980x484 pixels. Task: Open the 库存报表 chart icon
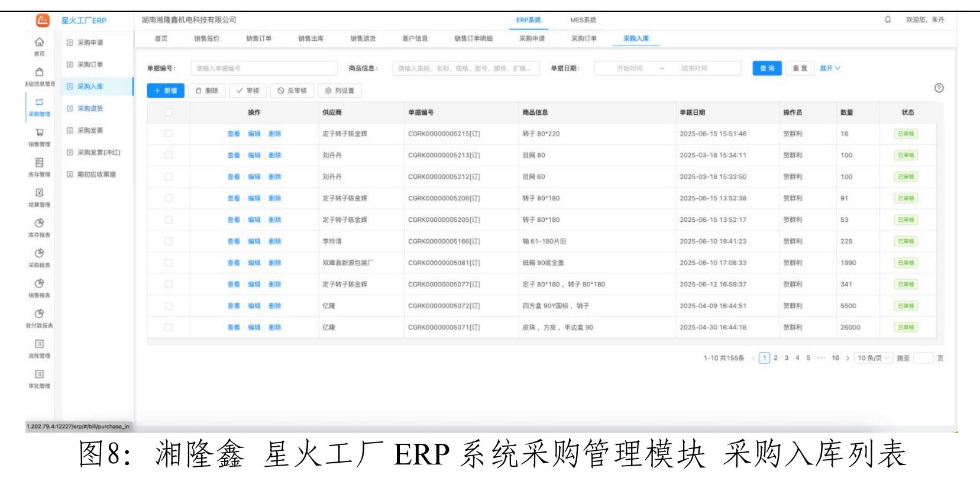(39, 223)
